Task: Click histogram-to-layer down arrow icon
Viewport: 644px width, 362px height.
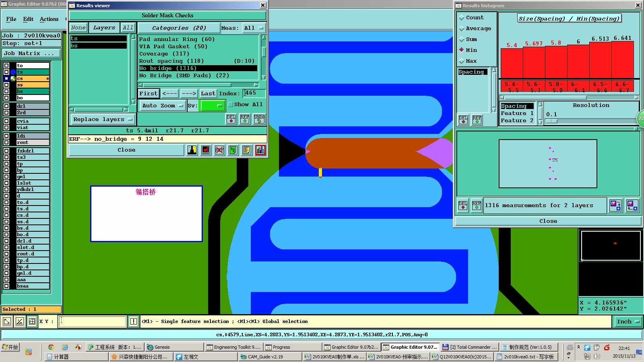Action: (615, 206)
